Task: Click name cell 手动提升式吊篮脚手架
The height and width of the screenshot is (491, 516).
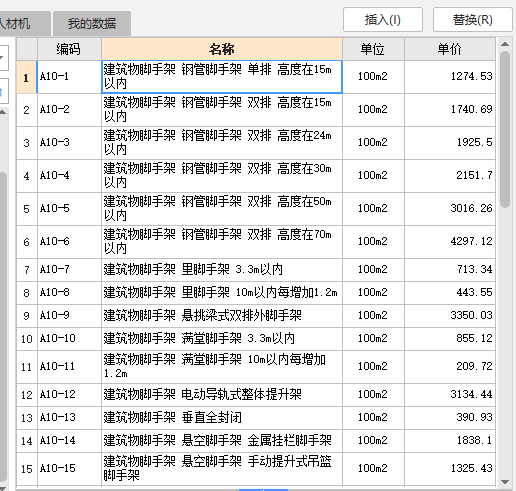Action: click(x=222, y=469)
